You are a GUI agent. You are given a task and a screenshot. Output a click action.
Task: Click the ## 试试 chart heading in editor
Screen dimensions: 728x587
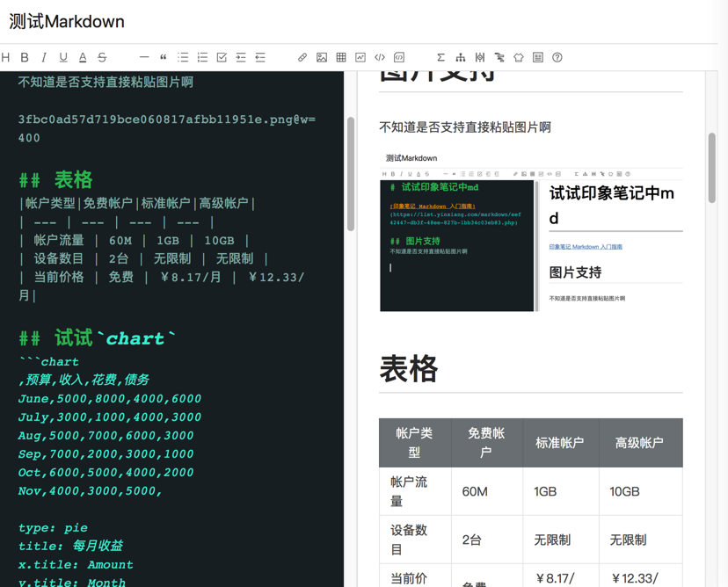click(x=98, y=337)
